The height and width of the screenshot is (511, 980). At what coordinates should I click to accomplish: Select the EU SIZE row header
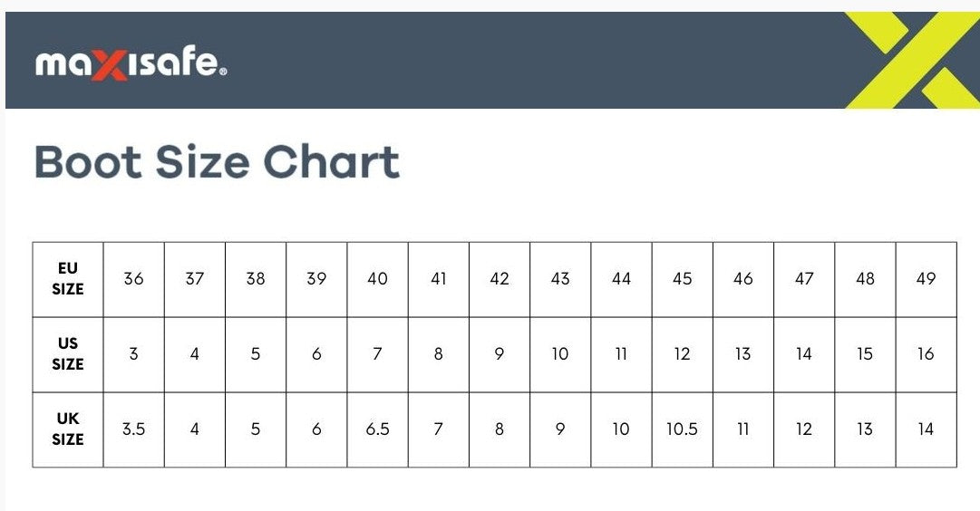point(67,279)
